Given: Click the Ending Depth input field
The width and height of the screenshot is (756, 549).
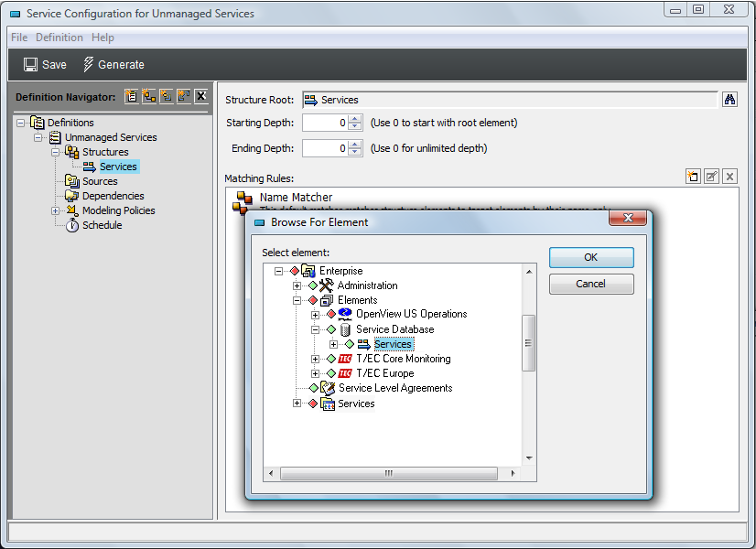Looking at the screenshot, I should pyautogui.click(x=325, y=148).
